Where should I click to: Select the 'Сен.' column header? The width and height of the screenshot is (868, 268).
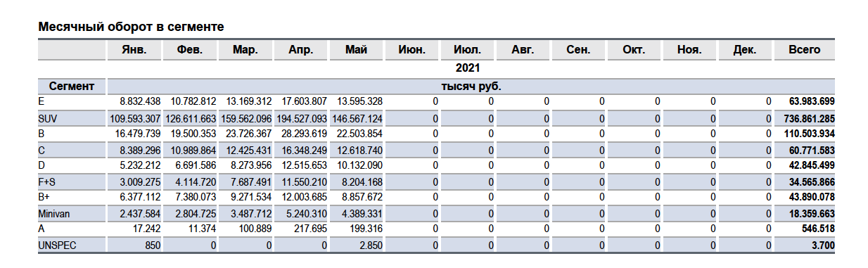tap(578, 50)
